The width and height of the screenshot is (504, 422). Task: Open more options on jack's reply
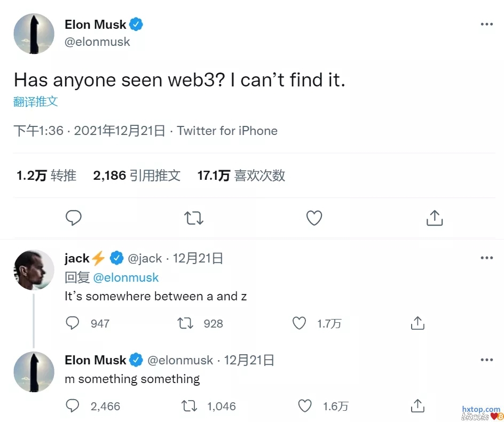click(x=486, y=258)
